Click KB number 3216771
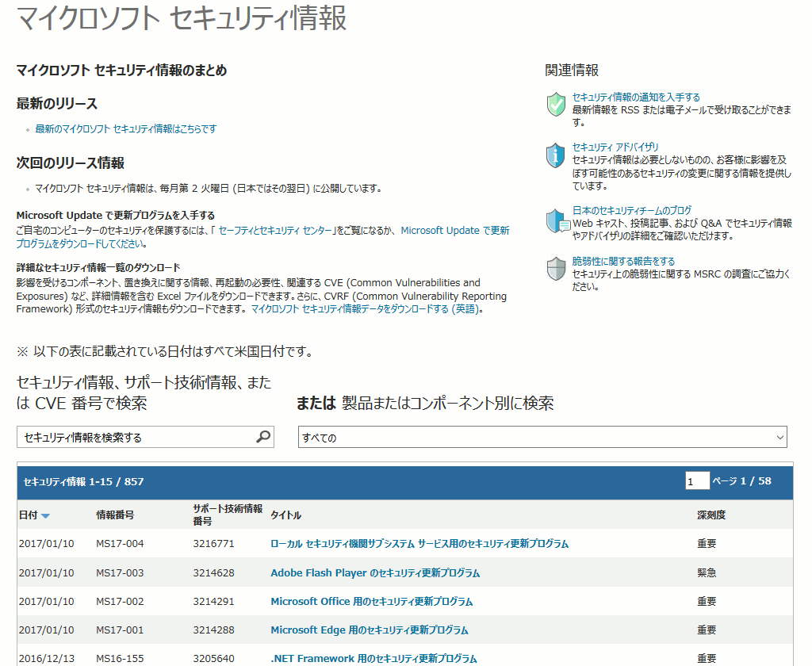Viewport: 812px width, 666px height. click(x=213, y=544)
